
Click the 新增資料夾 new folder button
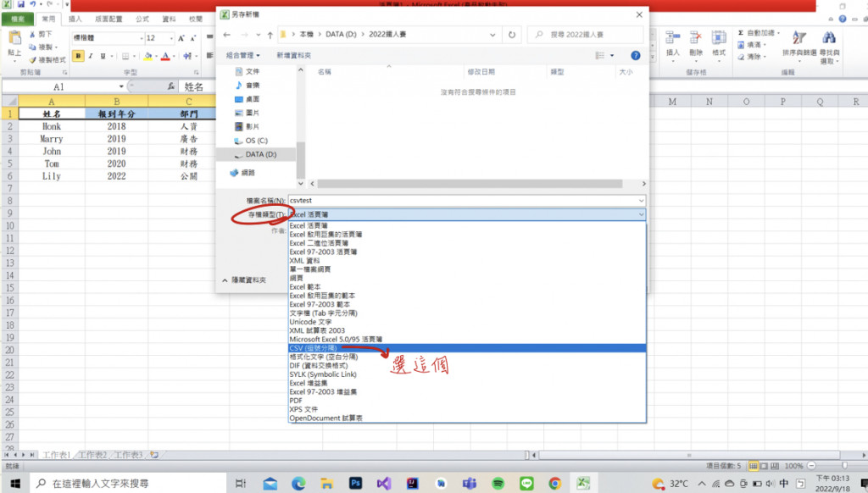293,55
